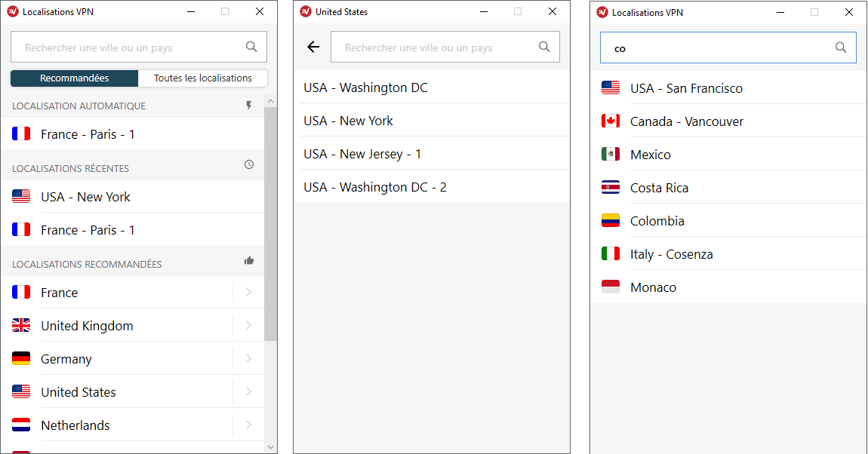This screenshot has width=868, height=454.
Task: Click the Colombia flag icon
Action: (611, 221)
